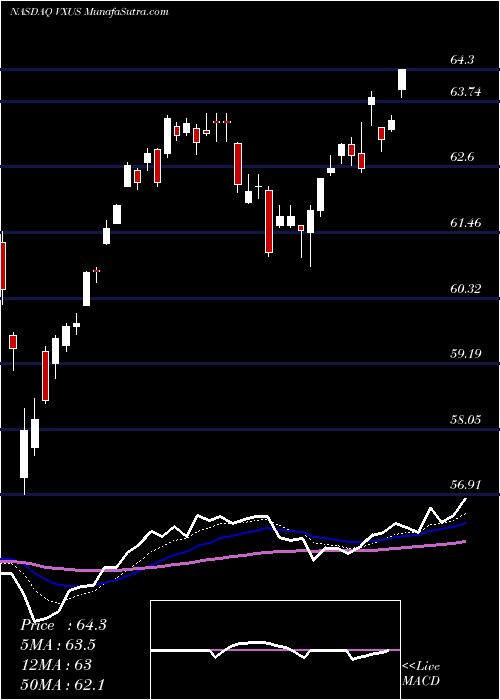Click the latest candlestick near 64.3

pyautogui.click(x=402, y=83)
